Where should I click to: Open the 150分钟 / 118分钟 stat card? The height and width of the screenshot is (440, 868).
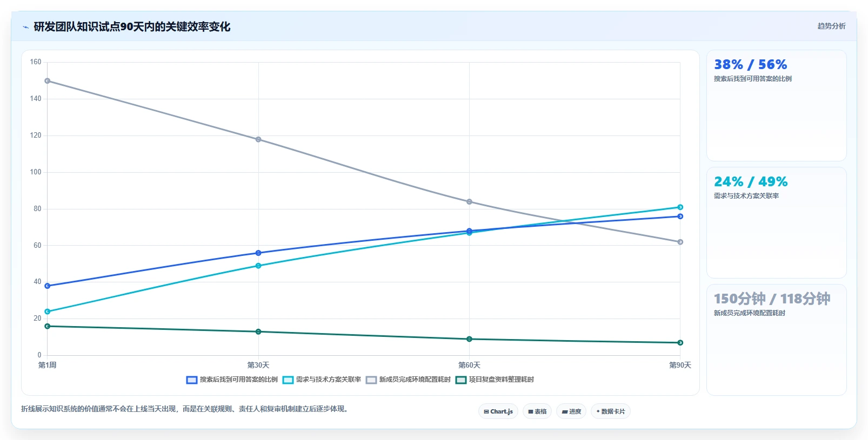point(777,340)
